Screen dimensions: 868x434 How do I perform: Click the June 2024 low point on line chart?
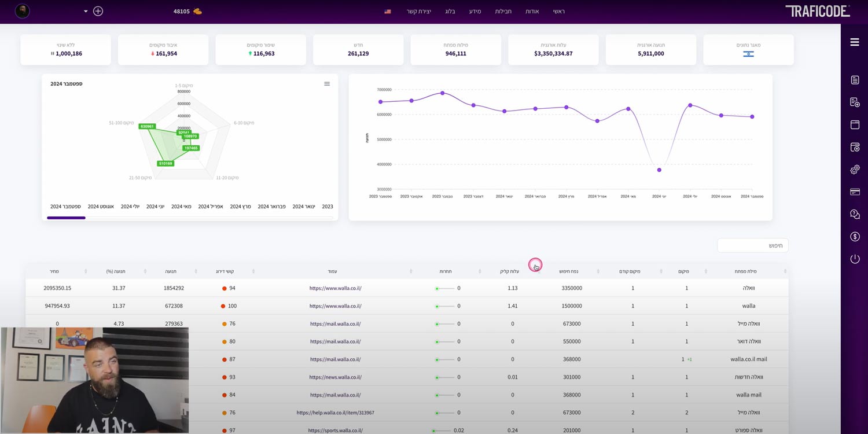tap(659, 170)
